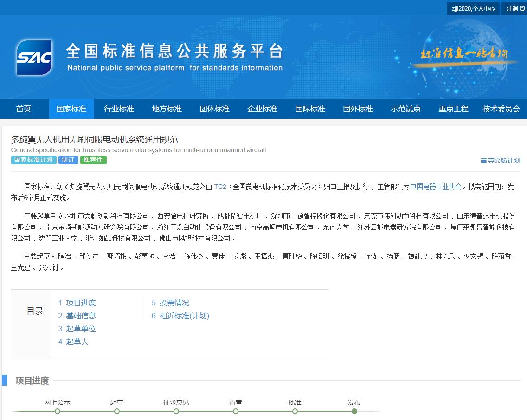Open zjjl2020 personal center
The image size is (527, 420).
click(x=473, y=8)
